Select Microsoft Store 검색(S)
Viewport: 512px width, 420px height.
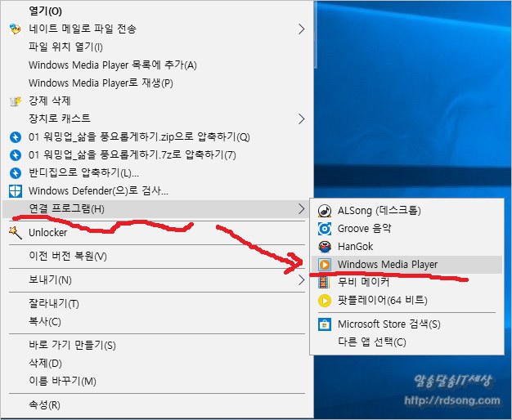(406, 324)
